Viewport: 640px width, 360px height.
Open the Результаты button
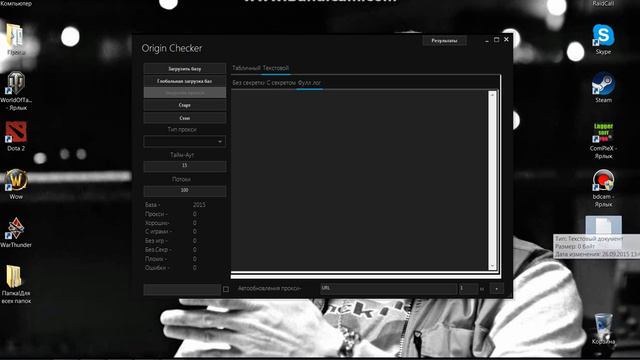pyautogui.click(x=444, y=41)
